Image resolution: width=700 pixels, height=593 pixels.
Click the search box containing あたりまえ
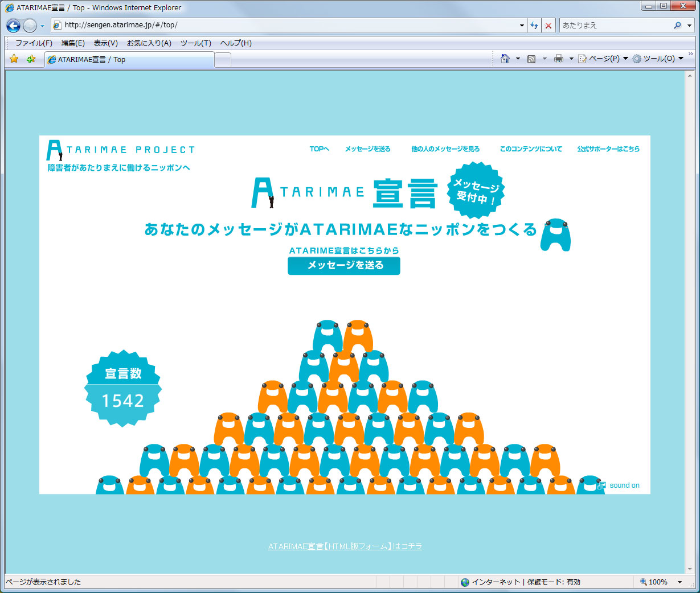point(615,25)
